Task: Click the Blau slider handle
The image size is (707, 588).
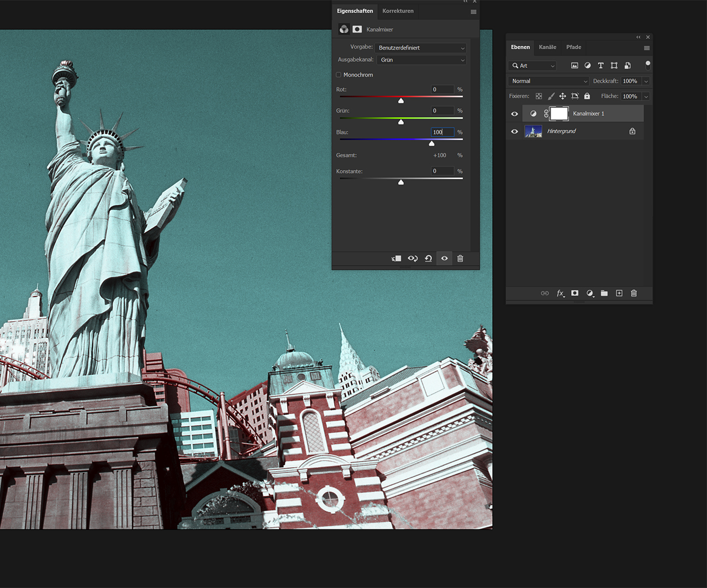Action: click(x=431, y=144)
